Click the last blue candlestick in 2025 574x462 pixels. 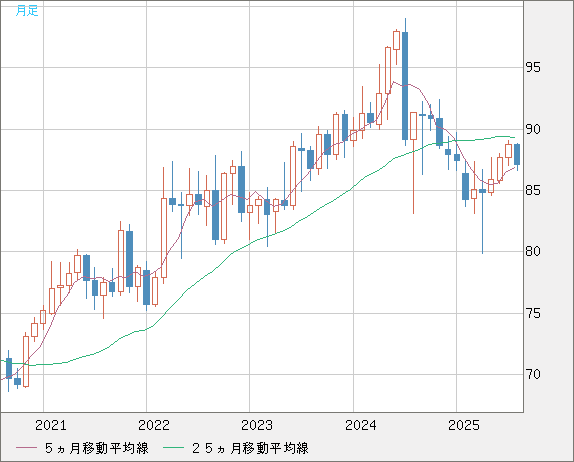click(x=517, y=154)
